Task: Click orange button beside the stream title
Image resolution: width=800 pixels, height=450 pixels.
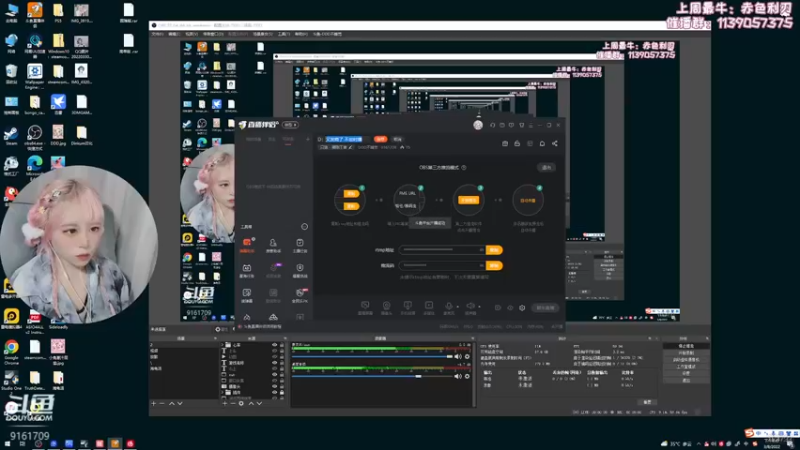Action: [380, 139]
